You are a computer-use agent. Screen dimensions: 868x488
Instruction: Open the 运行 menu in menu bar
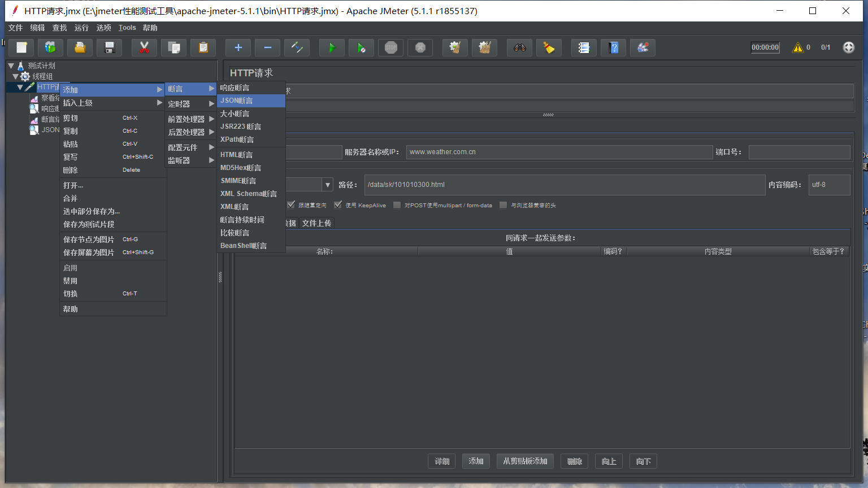[82, 28]
